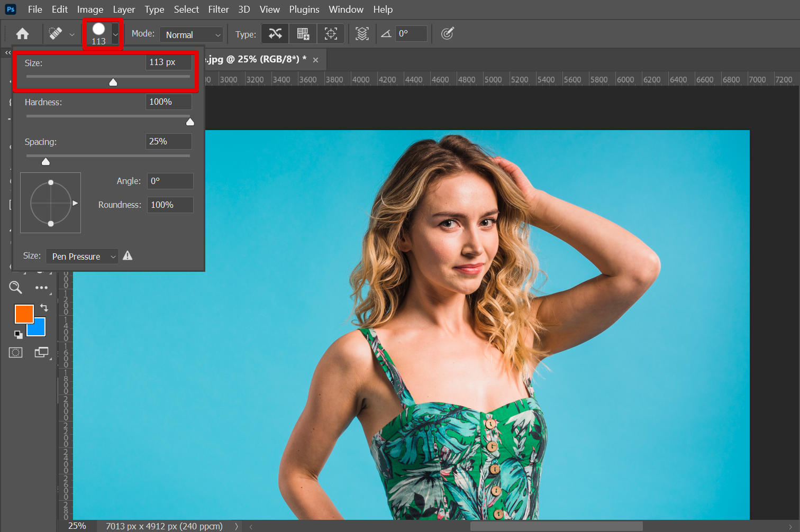Swap foreground and background colors
The height and width of the screenshot is (532, 800).
[44, 308]
